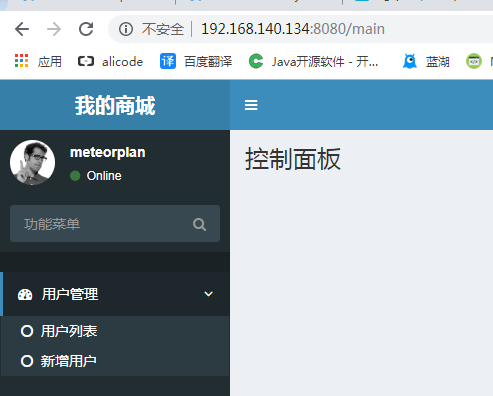Click the circle icon beside 新增用户
Viewport: 493px width, 396px height.
point(27,361)
